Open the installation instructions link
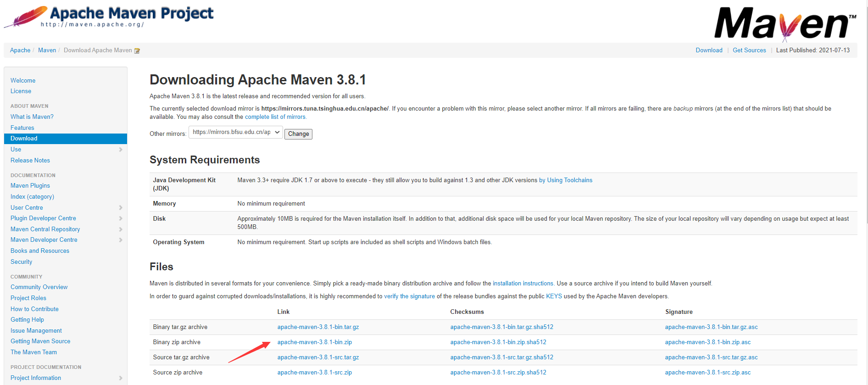Screen dimensions: 868x385 523,284
